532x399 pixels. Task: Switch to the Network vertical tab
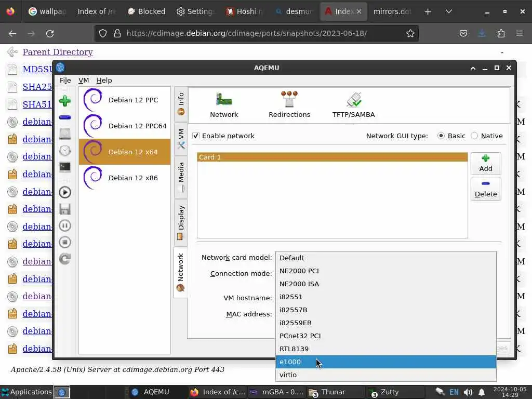pos(180,272)
